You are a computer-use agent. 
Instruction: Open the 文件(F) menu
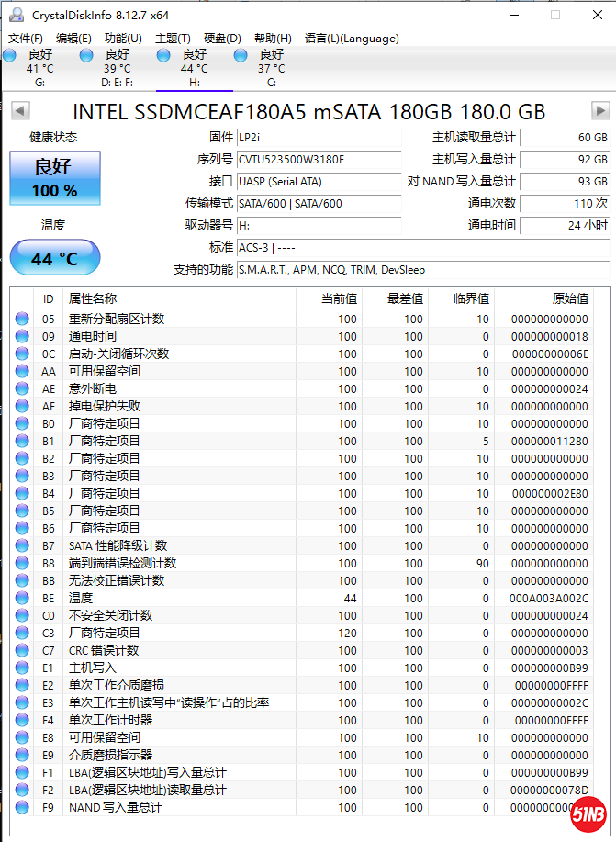tap(26, 38)
